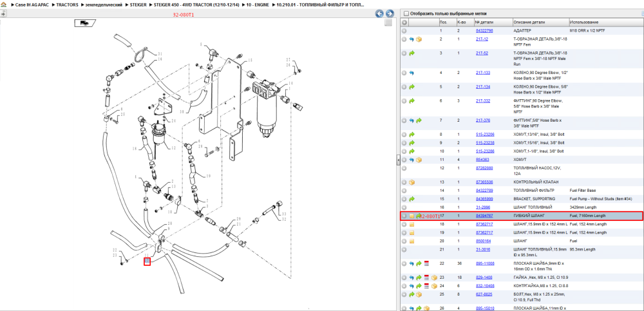Open part number link 217-12

[x=482, y=39]
